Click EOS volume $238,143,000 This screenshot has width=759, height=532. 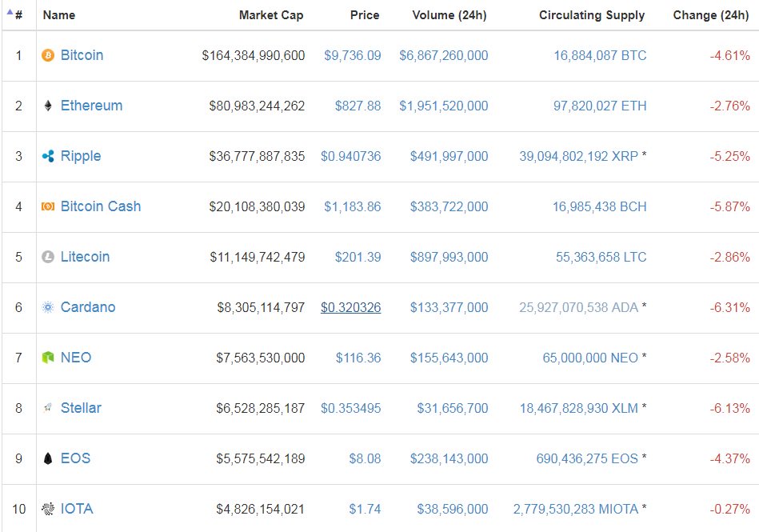coord(449,458)
